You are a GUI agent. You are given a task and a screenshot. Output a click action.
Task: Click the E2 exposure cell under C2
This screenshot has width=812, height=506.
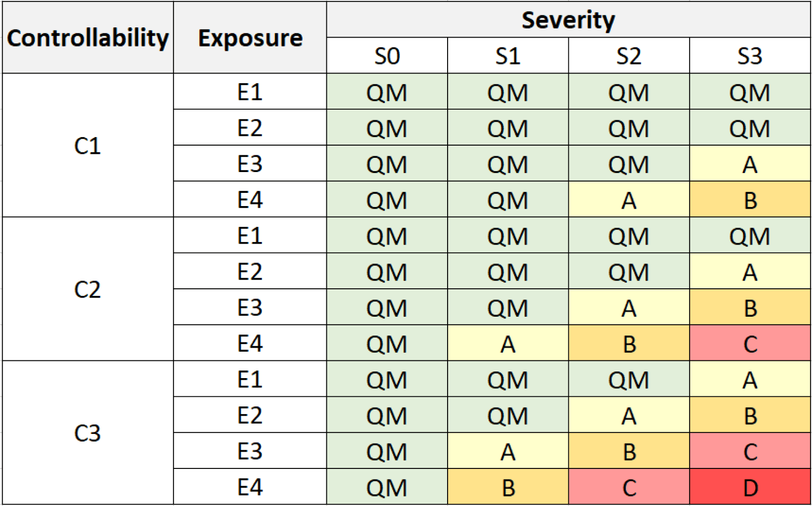pos(250,272)
